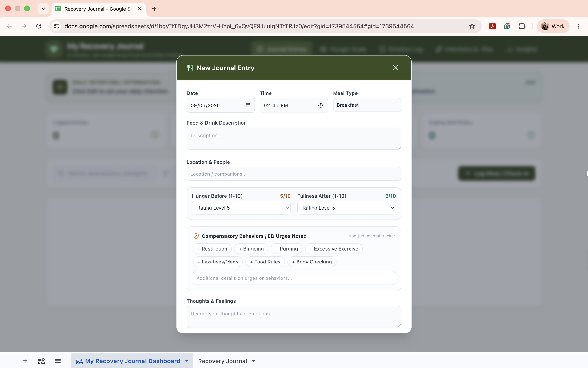
Task: Toggle the Laxatives/Meds chip
Action: coord(218,262)
